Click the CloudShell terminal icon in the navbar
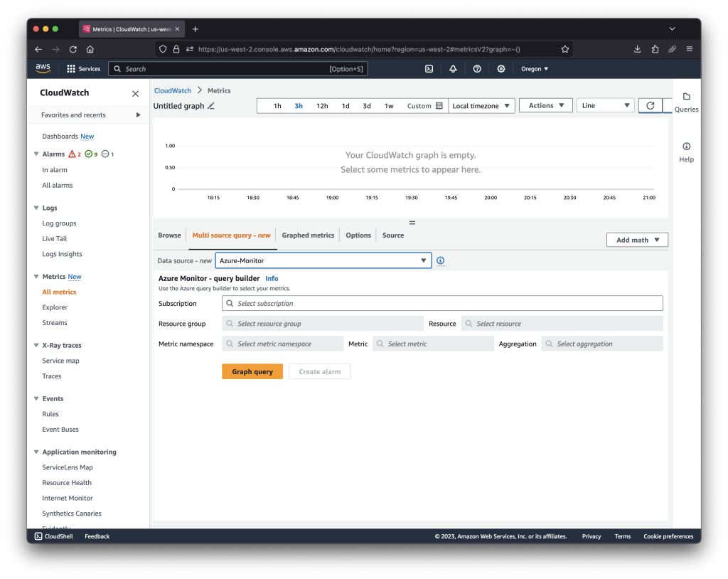The width and height of the screenshot is (728, 579). [x=429, y=68]
